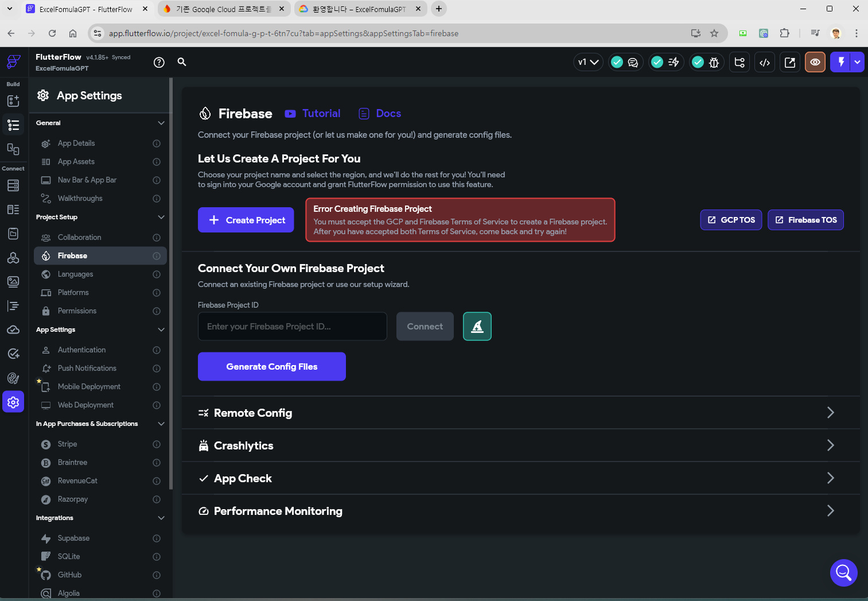Collapse the Integrations section
Viewport: 868px width, 601px height.
[x=161, y=518]
